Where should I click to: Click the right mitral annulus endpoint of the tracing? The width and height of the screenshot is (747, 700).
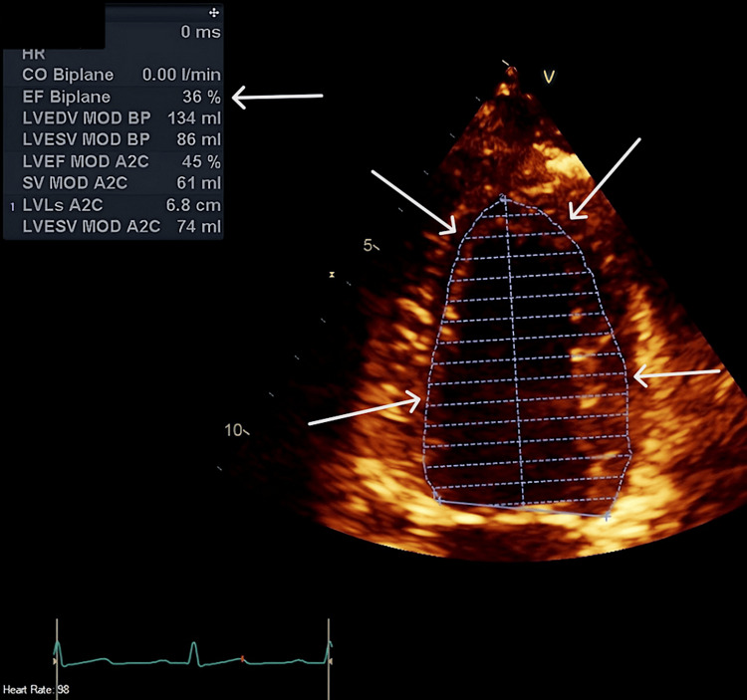607,517
